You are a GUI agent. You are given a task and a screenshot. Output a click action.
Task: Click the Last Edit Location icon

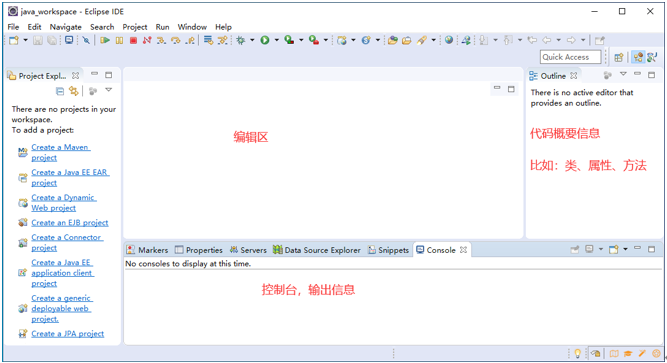click(x=532, y=40)
